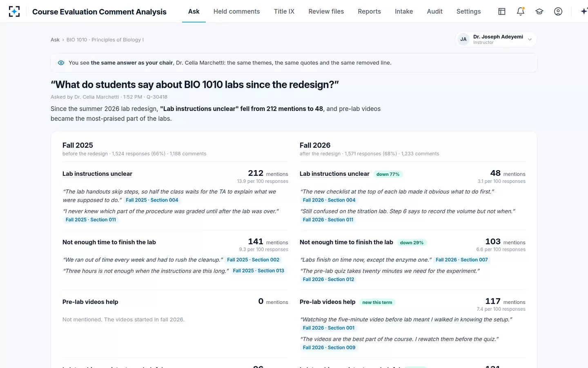Open the Intake tab
This screenshot has width=588, height=368.
(x=404, y=11)
